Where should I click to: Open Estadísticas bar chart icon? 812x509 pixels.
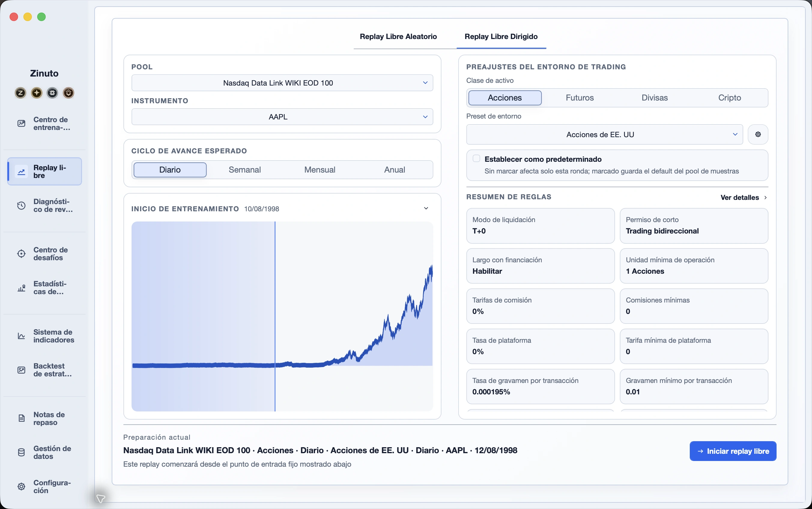tap(21, 288)
